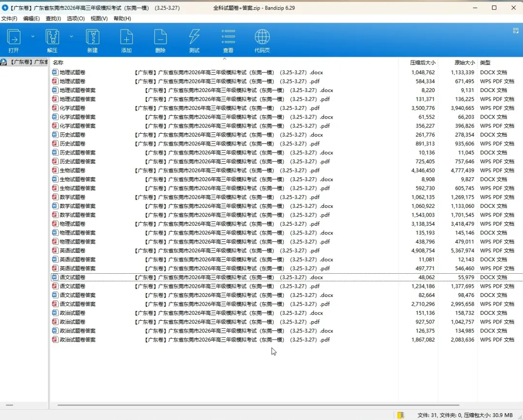Click the 代码页 (Code page) globe icon
The image size is (523, 420).
(x=262, y=41)
